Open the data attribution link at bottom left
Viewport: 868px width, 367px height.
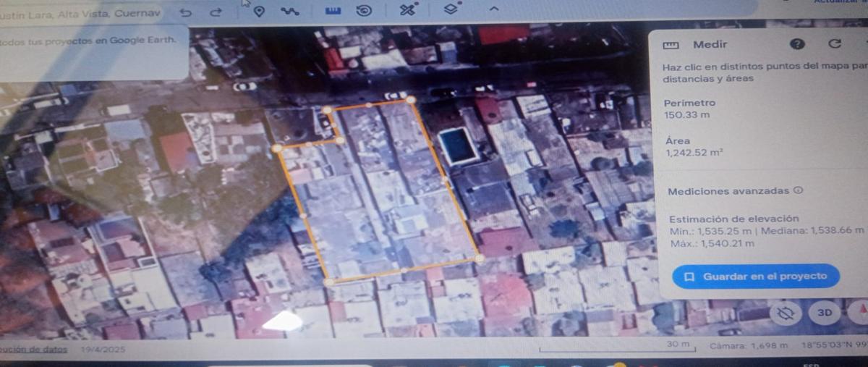click(x=33, y=349)
